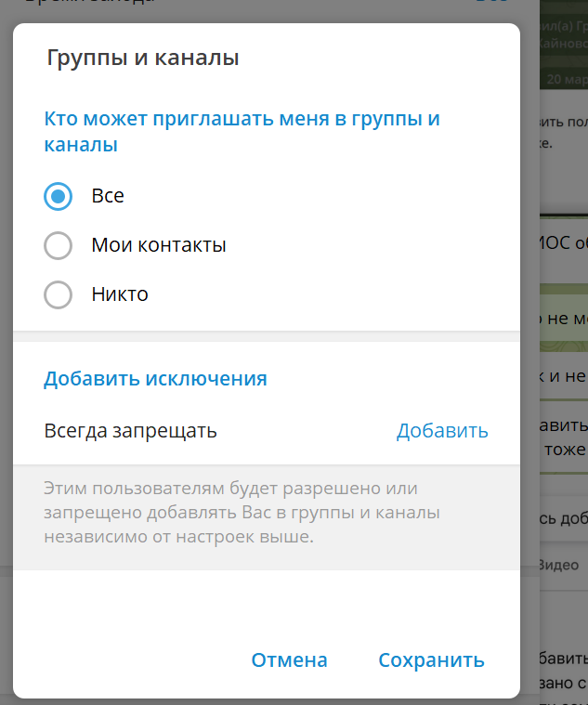The image size is (588, 705).
Task: Click the "20 мар" date label behind dialog
Action: click(568, 80)
